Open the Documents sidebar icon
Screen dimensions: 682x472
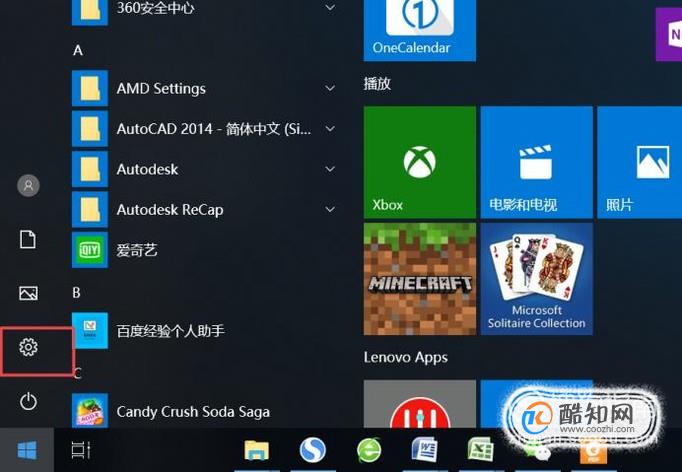coord(28,239)
